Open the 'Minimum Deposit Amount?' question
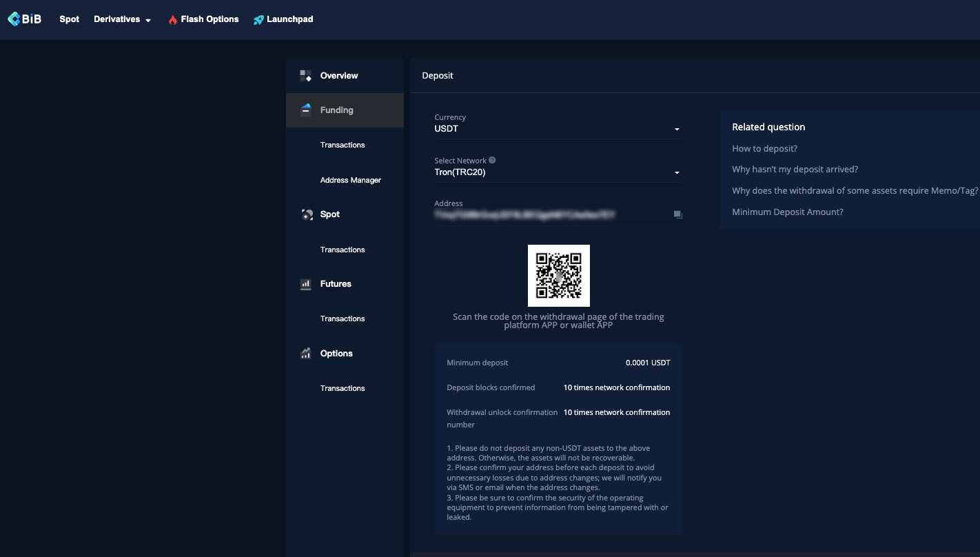980x557 pixels. (x=788, y=212)
